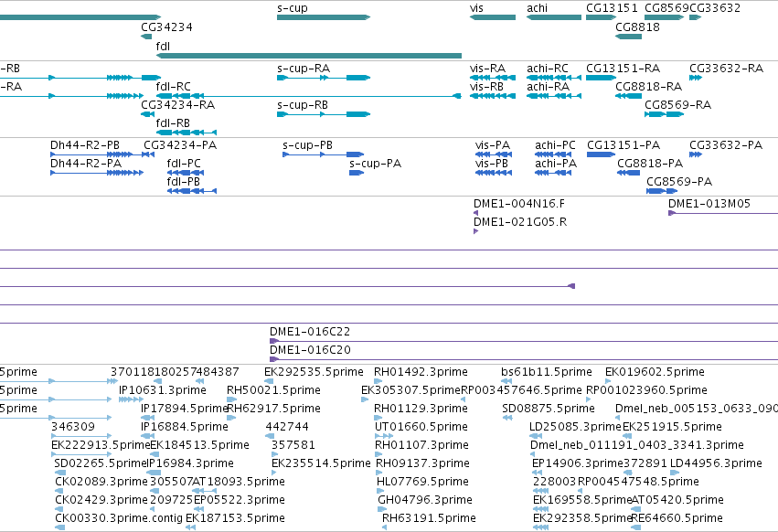The height and width of the screenshot is (532, 778).
Task: Click the achi-PC protein
Action: (553, 154)
